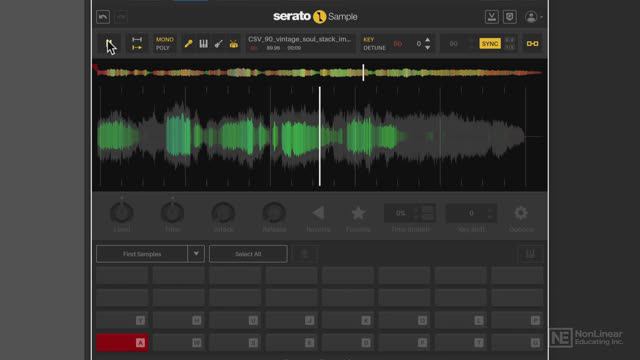The height and width of the screenshot is (360, 640).
Task: Switch to MONO mode
Action: tap(164, 40)
